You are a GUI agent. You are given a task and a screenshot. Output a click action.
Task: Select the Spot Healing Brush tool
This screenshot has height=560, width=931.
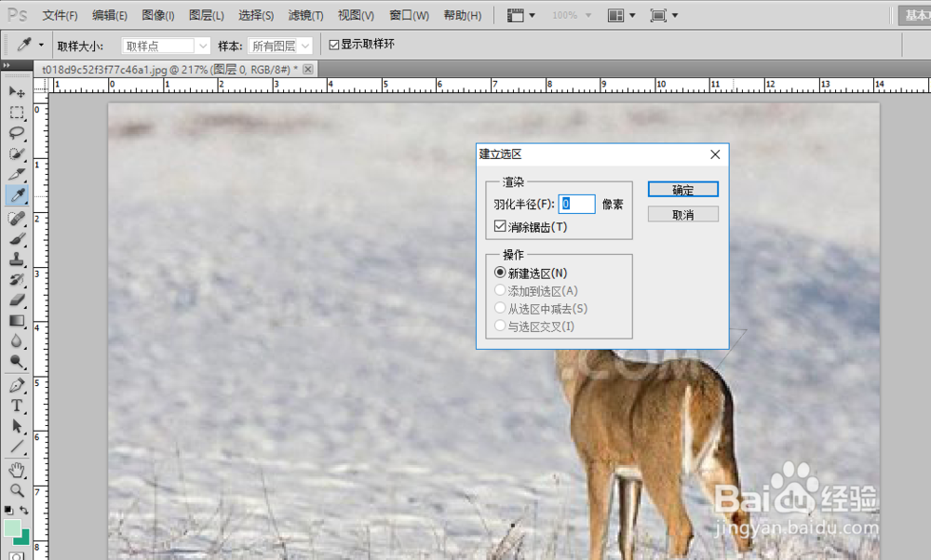pyautogui.click(x=17, y=219)
